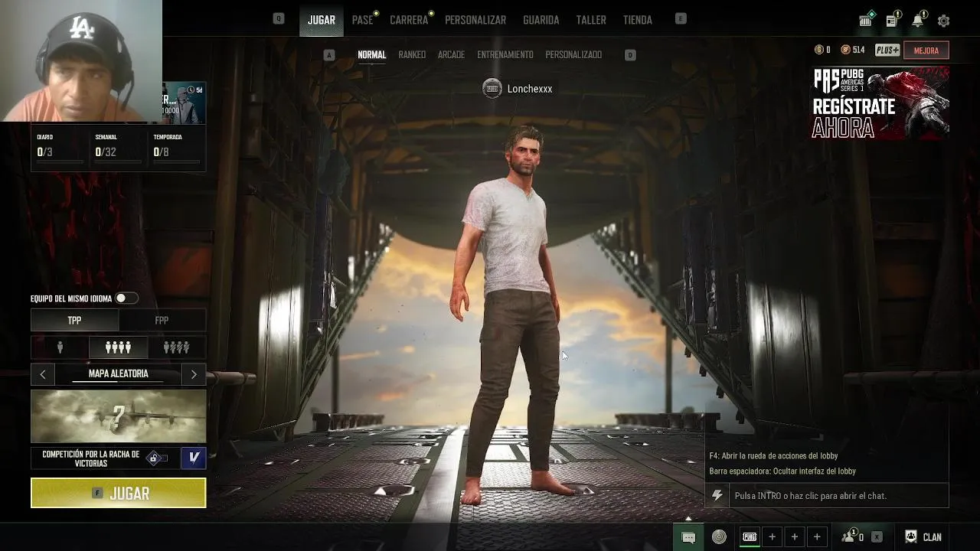The height and width of the screenshot is (551, 980).
Task: Select four-player squad size
Action: pyautogui.click(x=118, y=348)
